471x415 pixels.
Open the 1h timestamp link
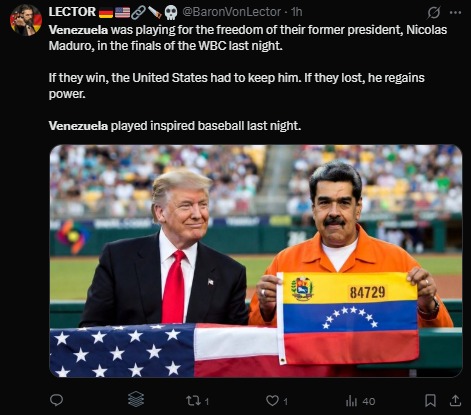point(296,12)
